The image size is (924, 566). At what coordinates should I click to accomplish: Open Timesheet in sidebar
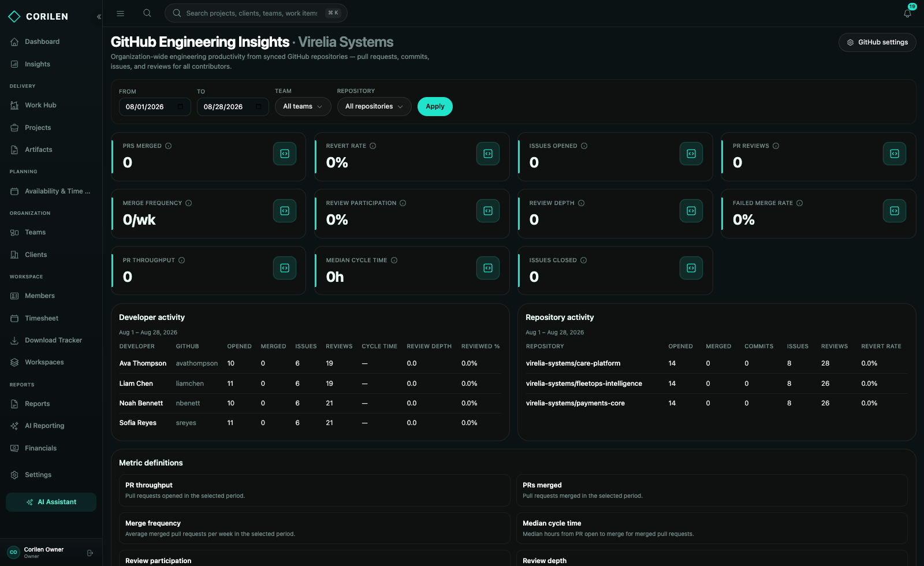(x=51, y=318)
